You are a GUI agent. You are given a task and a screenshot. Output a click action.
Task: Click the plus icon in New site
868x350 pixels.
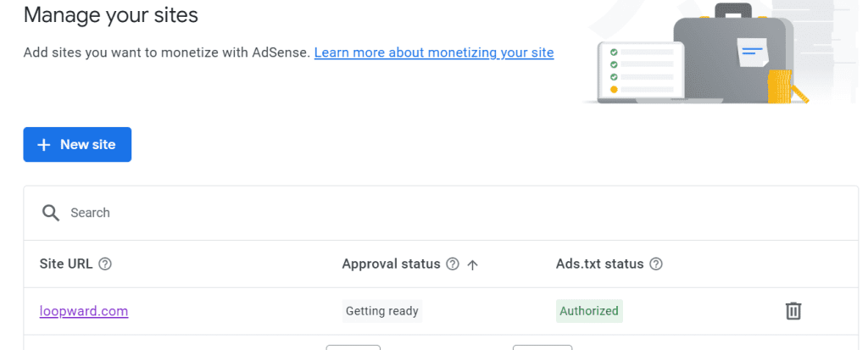click(45, 145)
